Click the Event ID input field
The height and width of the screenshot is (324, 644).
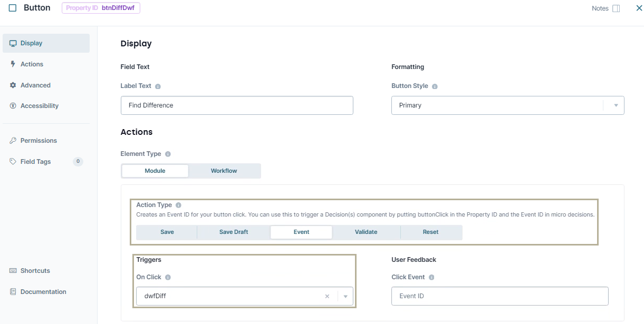pyautogui.click(x=499, y=296)
